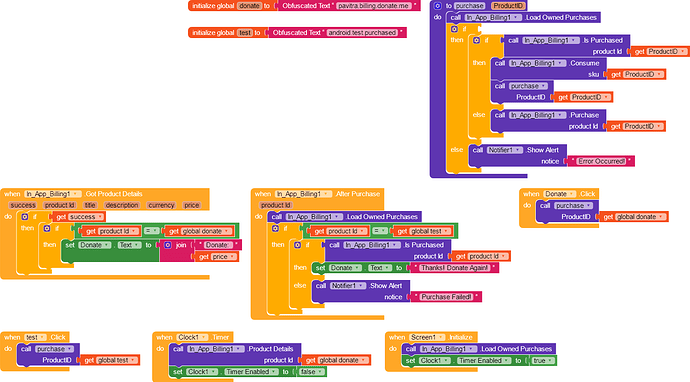The width and height of the screenshot is (690, 382).
Task: Open the '=' operator dropdown beside global test
Action: (x=380, y=231)
